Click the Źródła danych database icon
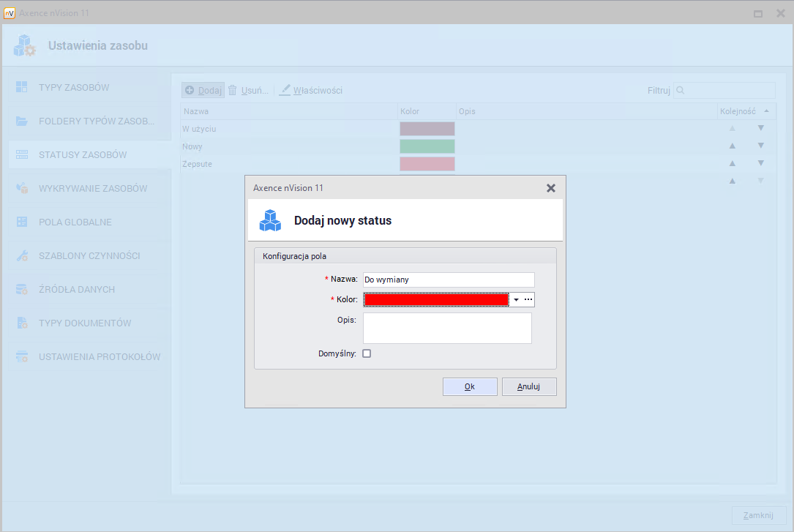The width and height of the screenshot is (794, 532). 22,289
